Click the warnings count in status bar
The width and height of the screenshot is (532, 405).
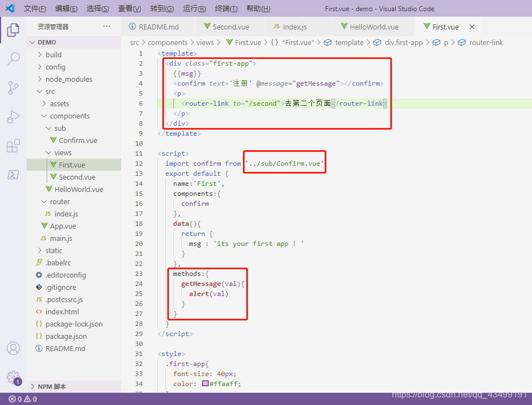pyautogui.click(x=31, y=399)
